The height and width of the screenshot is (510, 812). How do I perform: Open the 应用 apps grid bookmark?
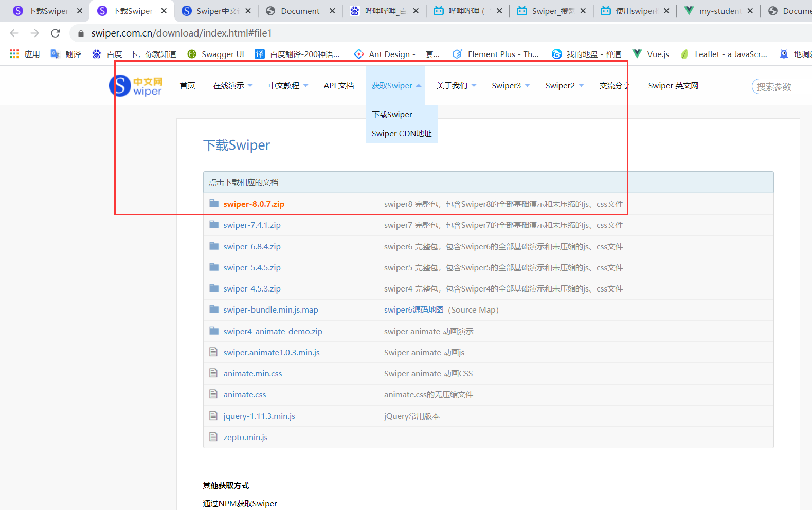pyautogui.click(x=25, y=54)
